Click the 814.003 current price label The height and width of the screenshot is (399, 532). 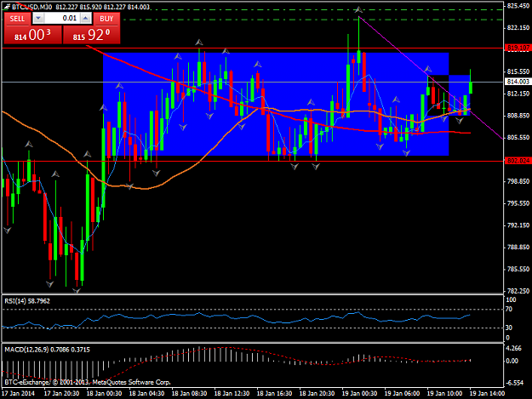point(518,82)
